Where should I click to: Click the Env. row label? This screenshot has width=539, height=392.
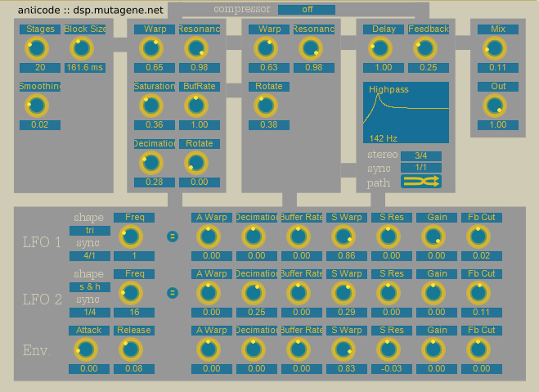(37, 350)
